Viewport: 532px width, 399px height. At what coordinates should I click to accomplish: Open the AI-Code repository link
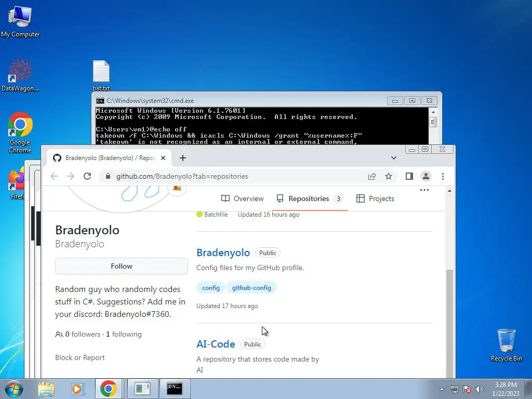point(216,344)
